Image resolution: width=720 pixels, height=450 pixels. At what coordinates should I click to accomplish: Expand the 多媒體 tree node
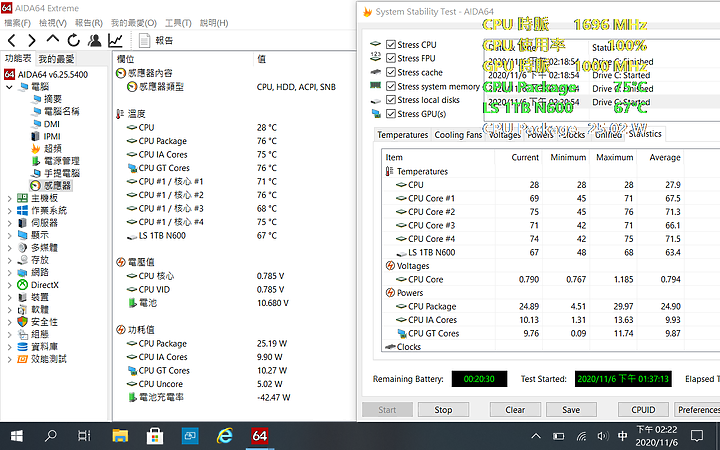9,248
